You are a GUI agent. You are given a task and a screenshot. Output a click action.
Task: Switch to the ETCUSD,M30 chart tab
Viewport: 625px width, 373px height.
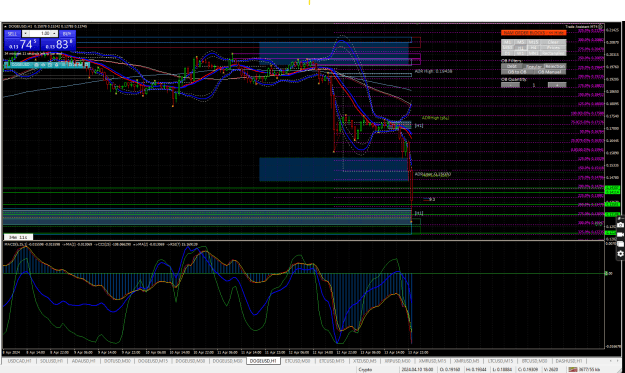(x=297, y=361)
